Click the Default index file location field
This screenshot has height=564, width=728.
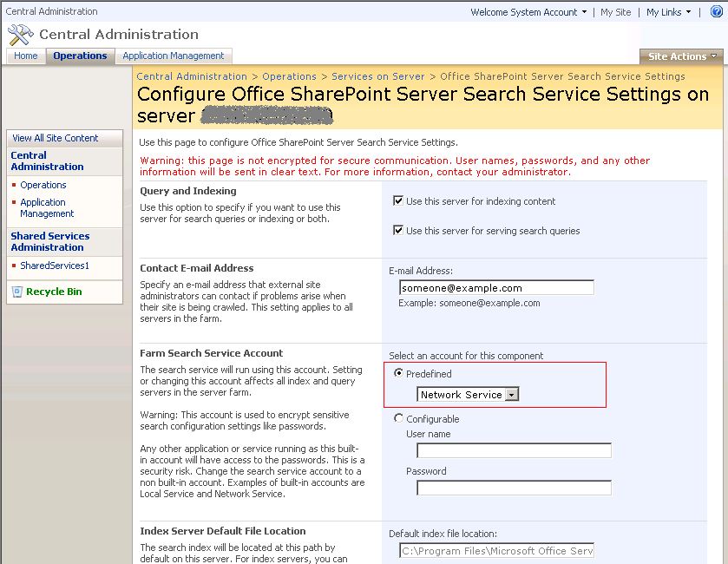[496, 550]
